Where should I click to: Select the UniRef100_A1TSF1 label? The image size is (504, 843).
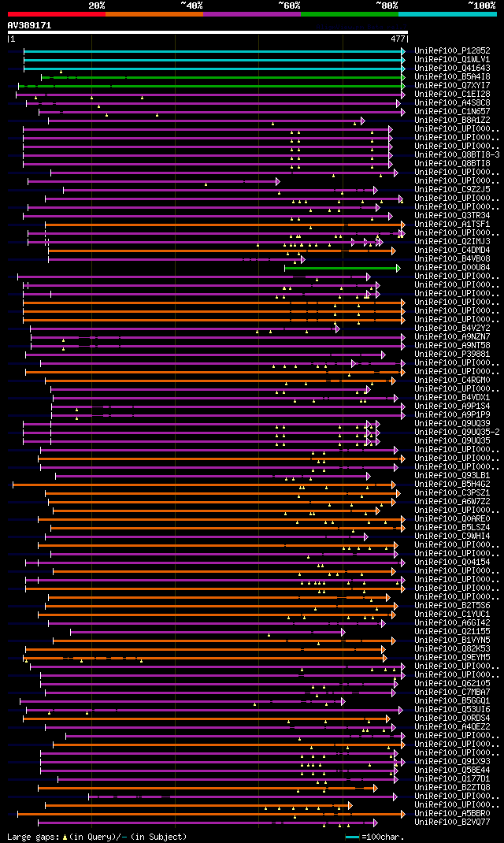[452, 225]
